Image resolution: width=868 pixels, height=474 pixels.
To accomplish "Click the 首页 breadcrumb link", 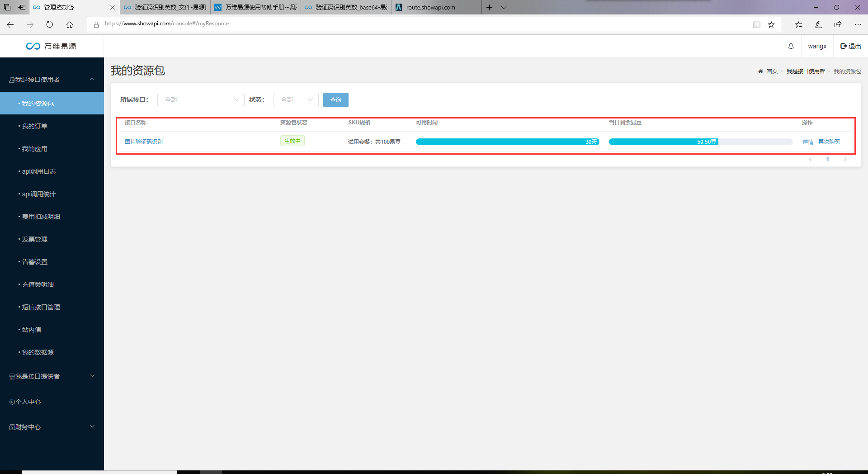I will click(772, 71).
